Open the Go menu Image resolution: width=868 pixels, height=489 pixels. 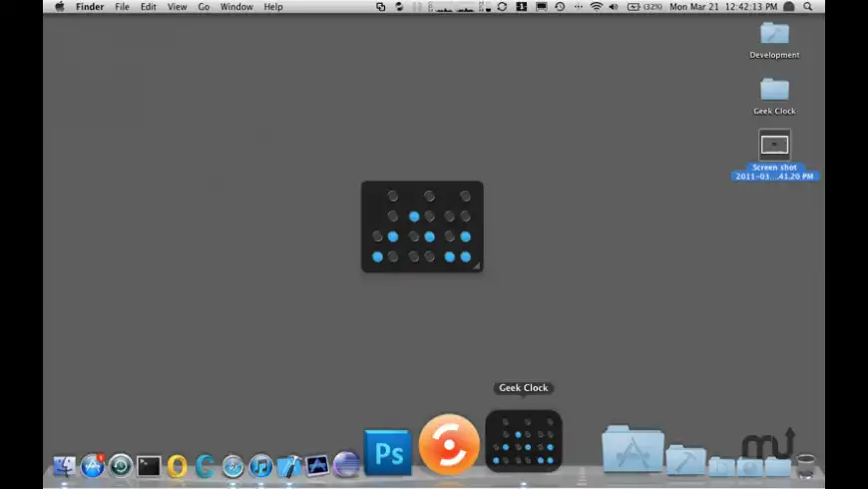click(204, 7)
